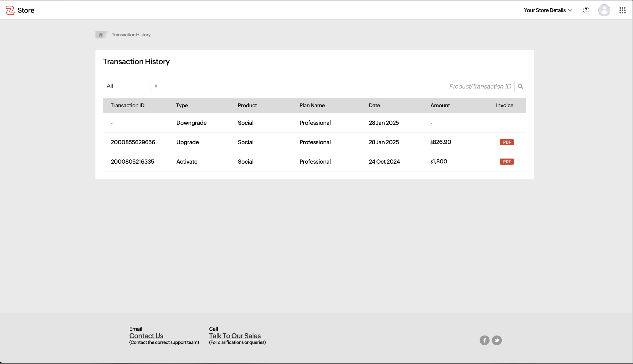Viewport: 633px width, 364px height.
Task: Click the Transaction History breadcrumb
Action: 131,35
